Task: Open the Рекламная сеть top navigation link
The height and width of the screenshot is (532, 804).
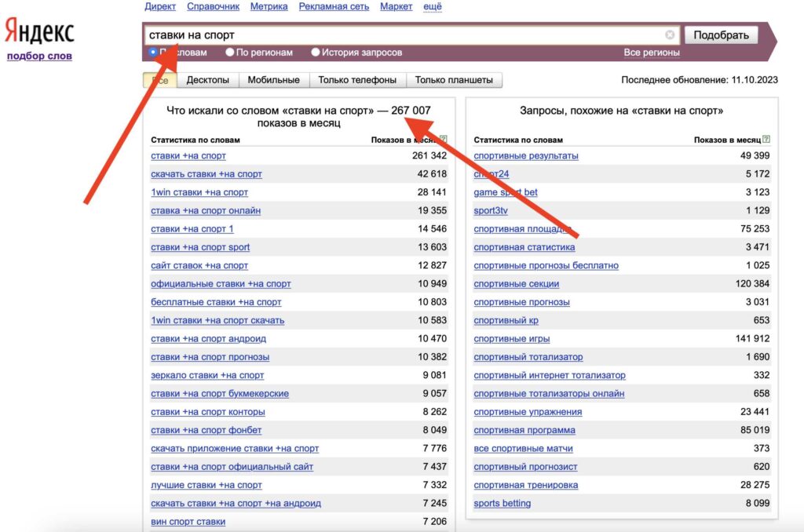Action: [x=334, y=6]
